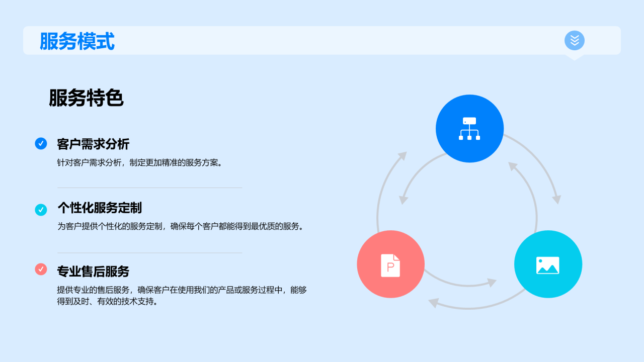Click the double-chevron icon on the header bar

574,40
